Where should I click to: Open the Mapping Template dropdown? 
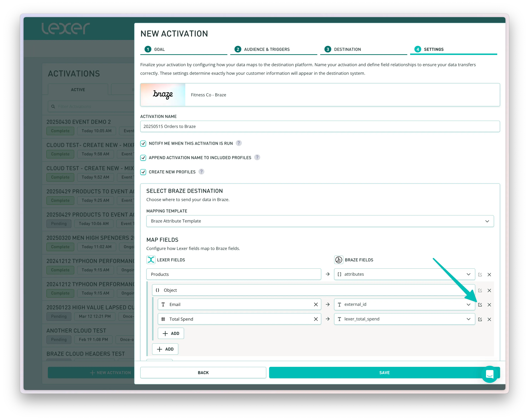320,221
